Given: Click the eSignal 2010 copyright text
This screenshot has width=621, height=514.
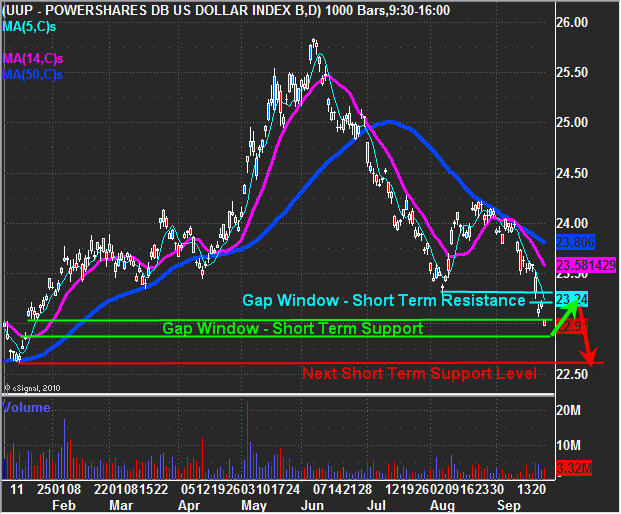Looking at the screenshot, I should pos(32,388).
